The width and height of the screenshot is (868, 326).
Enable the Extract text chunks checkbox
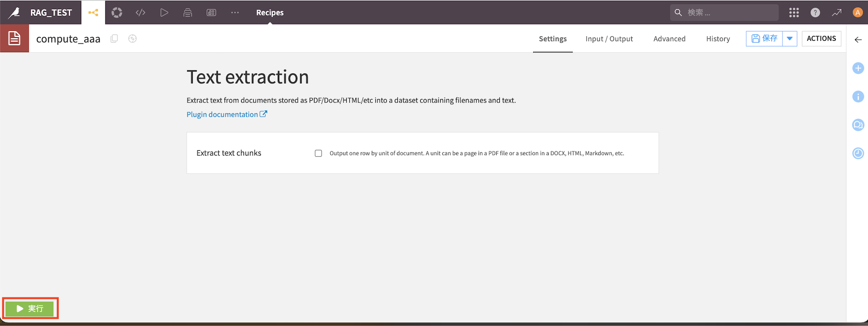pyautogui.click(x=318, y=153)
